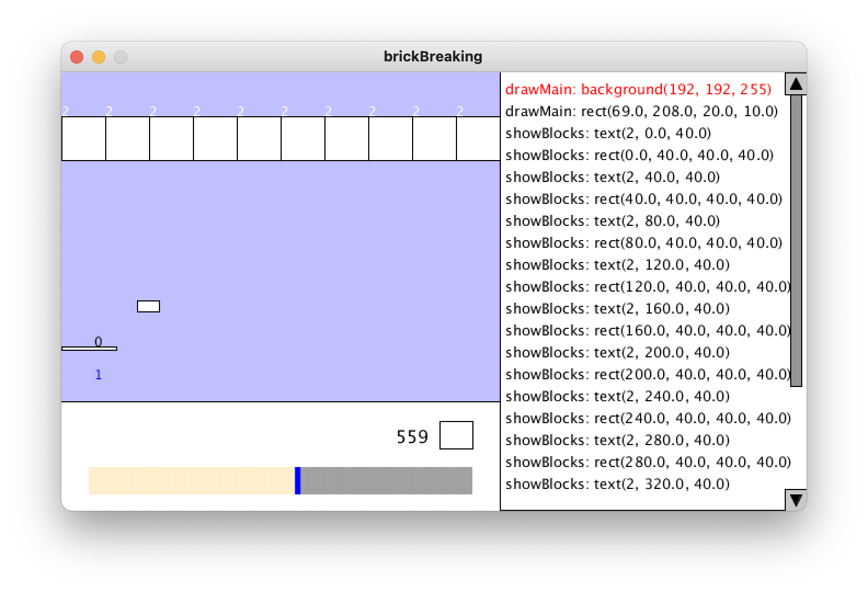Click the scroll down arrow button
Image resolution: width=868 pixels, height=592 pixels.
pyautogui.click(x=796, y=500)
